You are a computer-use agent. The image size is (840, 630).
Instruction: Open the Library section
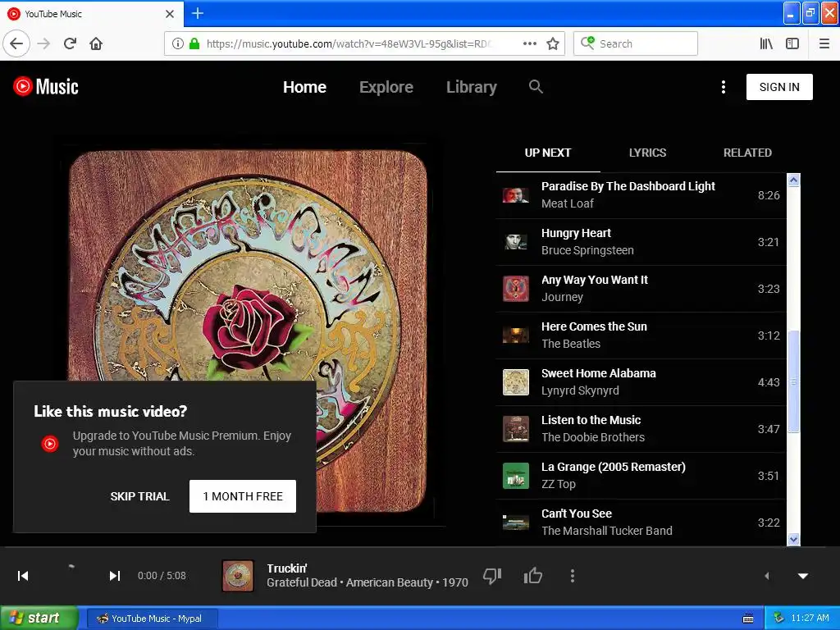pyautogui.click(x=472, y=87)
